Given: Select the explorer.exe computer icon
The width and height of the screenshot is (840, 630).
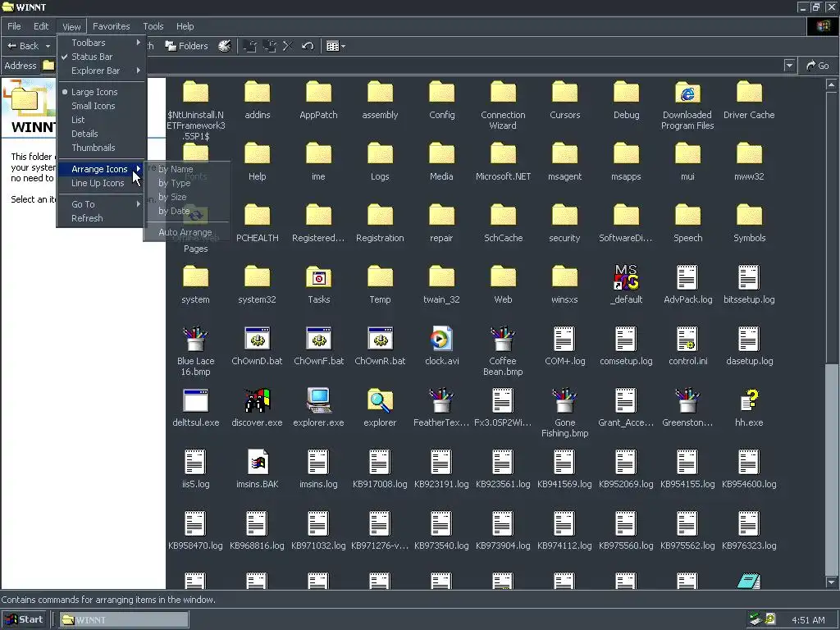Looking at the screenshot, I should pos(318,400).
